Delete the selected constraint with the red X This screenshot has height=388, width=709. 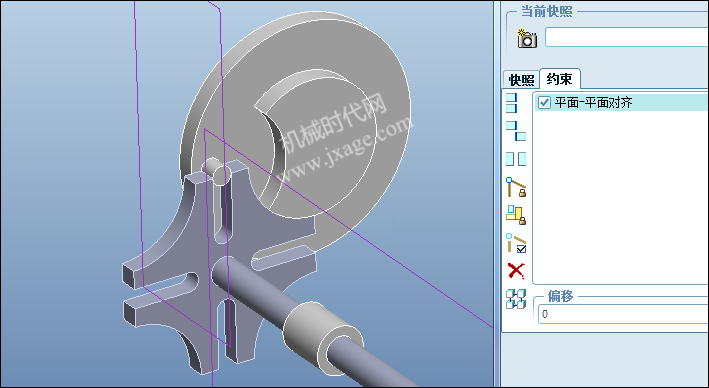[x=516, y=271]
